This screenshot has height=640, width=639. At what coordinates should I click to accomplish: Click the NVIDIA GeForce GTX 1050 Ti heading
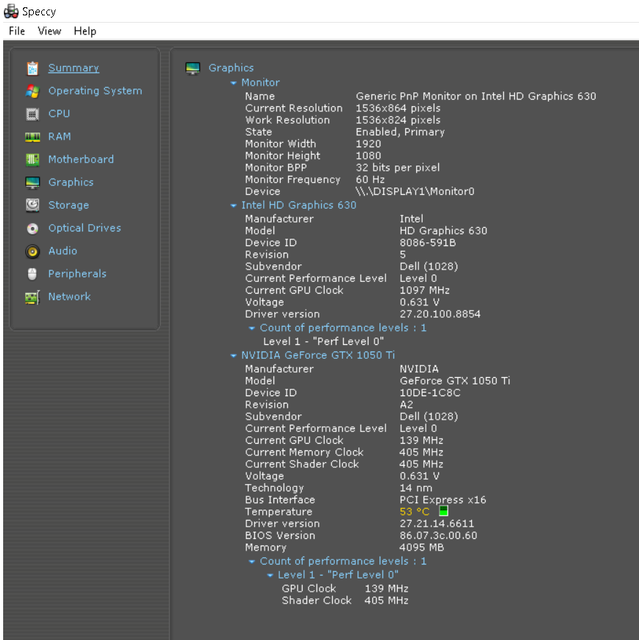[318, 355]
